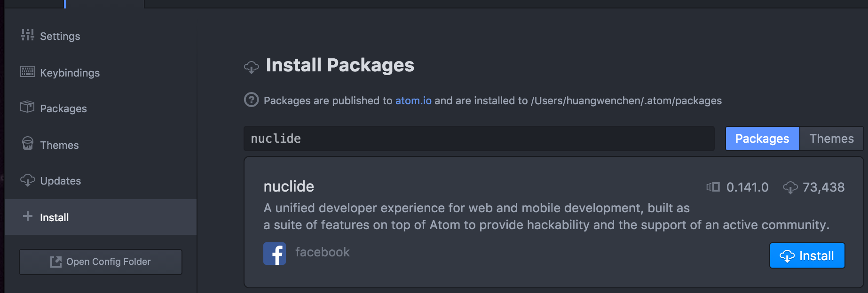Follow the atom.io link
Viewport: 868px width, 293px height.
413,100
